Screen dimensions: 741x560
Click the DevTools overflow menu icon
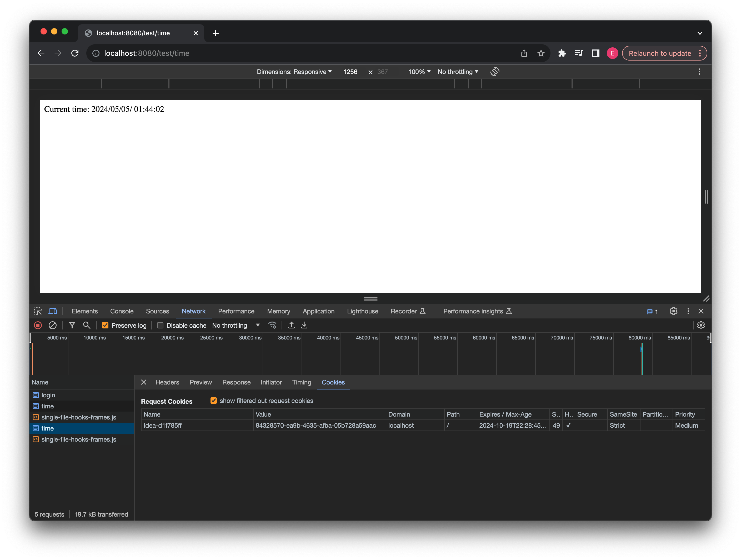(x=688, y=311)
